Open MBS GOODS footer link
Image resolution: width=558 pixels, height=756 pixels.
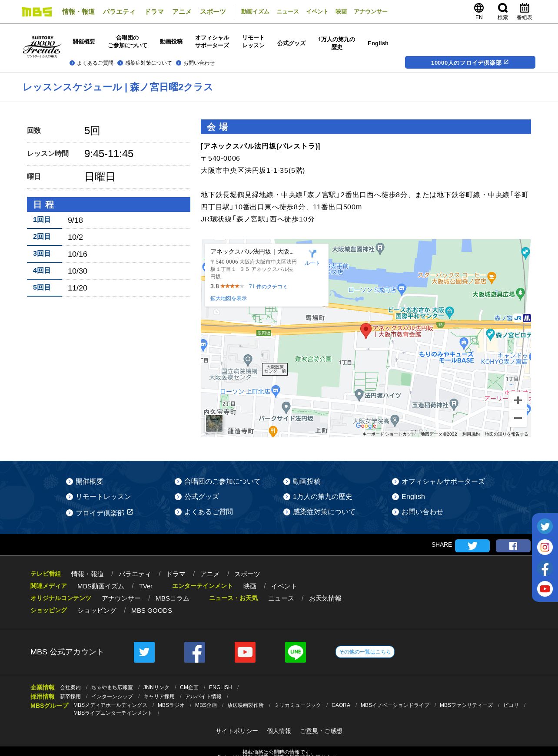click(x=152, y=611)
